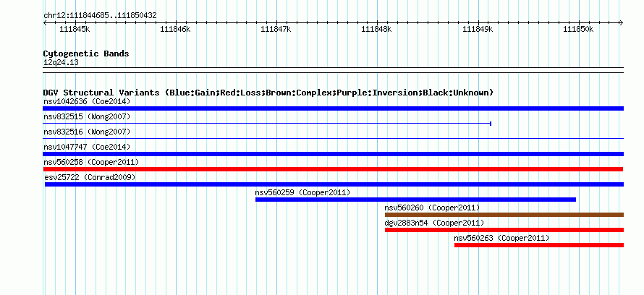Open the nsv832515 (Wong2007) variant label

(87, 116)
